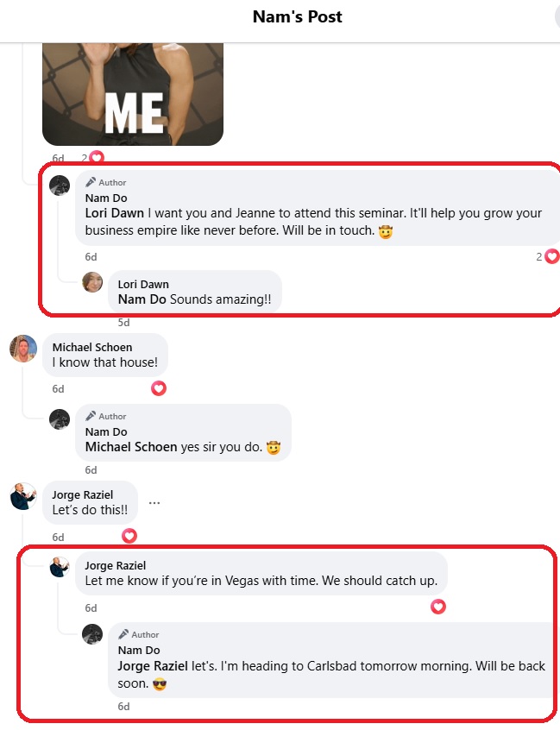Open Lori Dawn's avatar
The image size is (560, 730).
point(92,282)
